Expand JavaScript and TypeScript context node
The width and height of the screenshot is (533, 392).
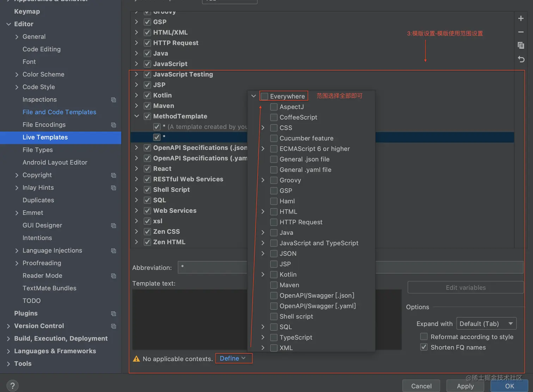click(263, 243)
